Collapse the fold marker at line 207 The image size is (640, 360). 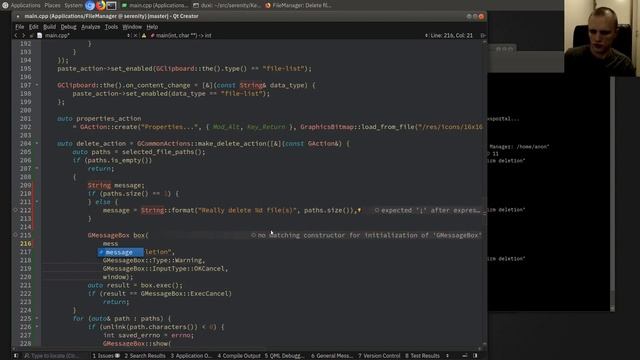(x=37, y=168)
